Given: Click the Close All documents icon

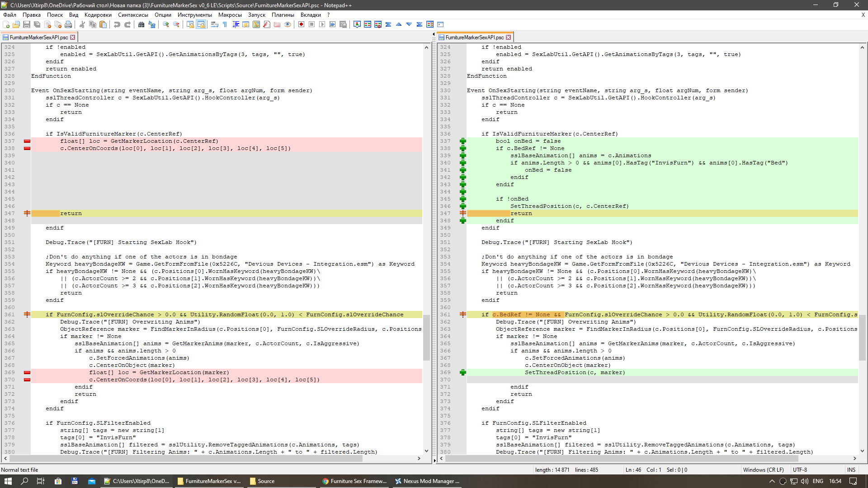Looking at the screenshot, I should coord(58,24).
